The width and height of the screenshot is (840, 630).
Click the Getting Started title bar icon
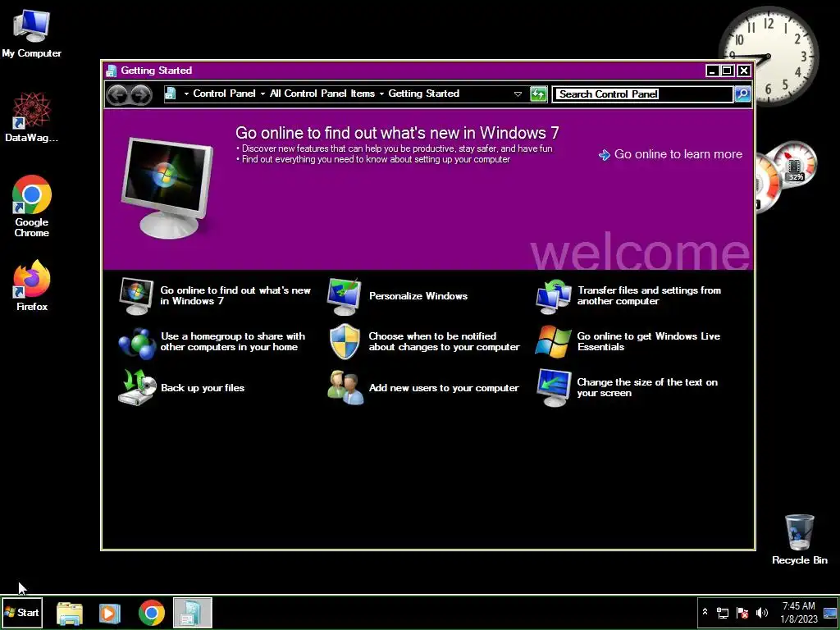pos(111,71)
